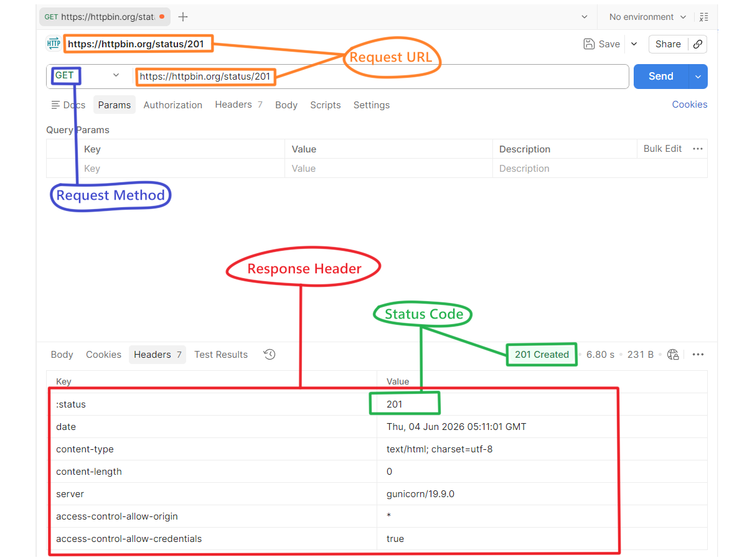The width and height of the screenshot is (747, 560).
Task: Open the response history clock icon
Action: tap(269, 354)
